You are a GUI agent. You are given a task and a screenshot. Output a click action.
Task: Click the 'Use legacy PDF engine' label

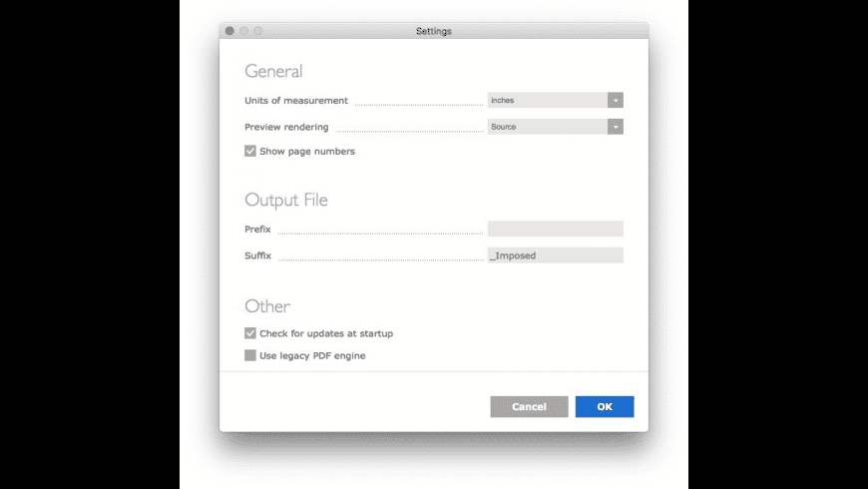pyautogui.click(x=312, y=355)
